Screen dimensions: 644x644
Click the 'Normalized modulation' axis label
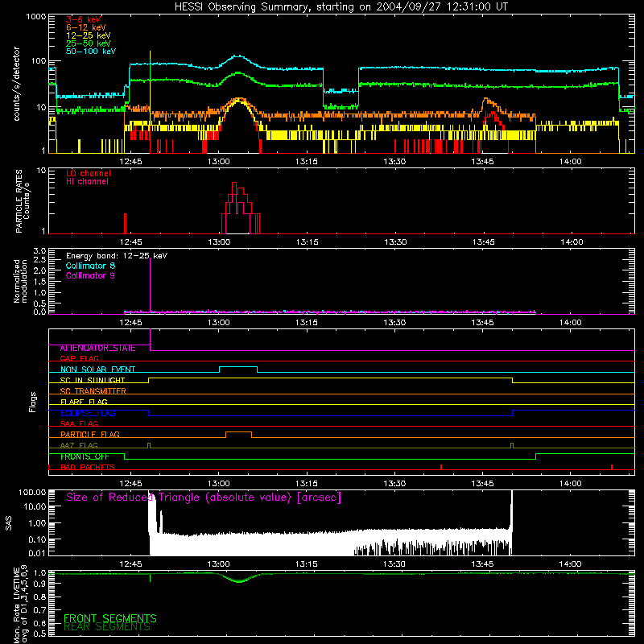coord(20,281)
